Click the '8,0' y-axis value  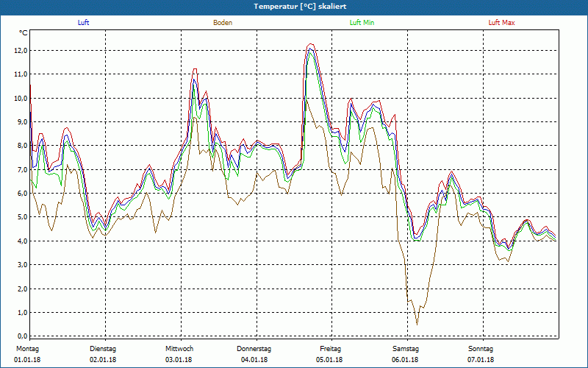pos(22,146)
